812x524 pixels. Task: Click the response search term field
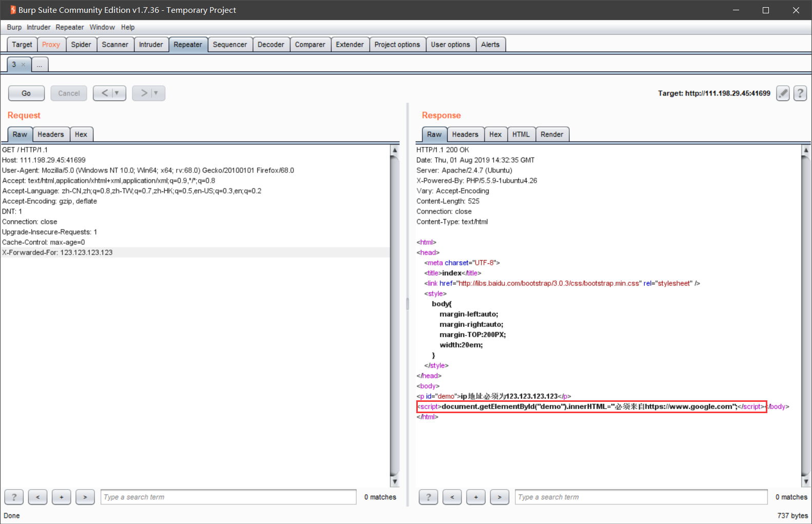(x=641, y=497)
